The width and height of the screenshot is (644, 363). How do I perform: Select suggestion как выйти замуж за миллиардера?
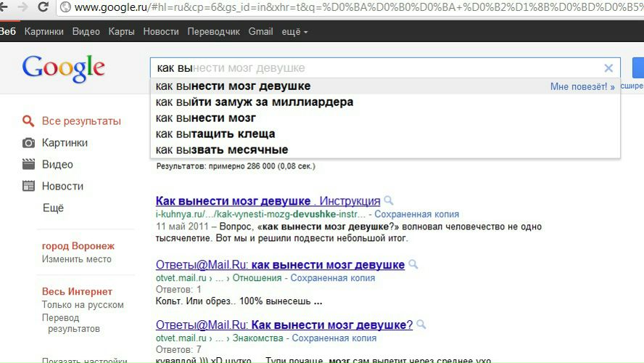254,102
